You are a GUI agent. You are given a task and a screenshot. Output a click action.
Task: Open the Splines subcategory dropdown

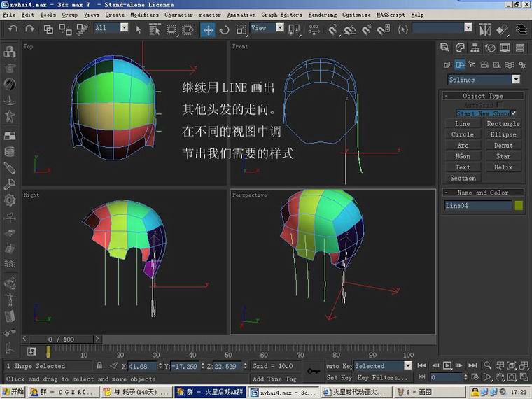pyautogui.click(x=516, y=79)
